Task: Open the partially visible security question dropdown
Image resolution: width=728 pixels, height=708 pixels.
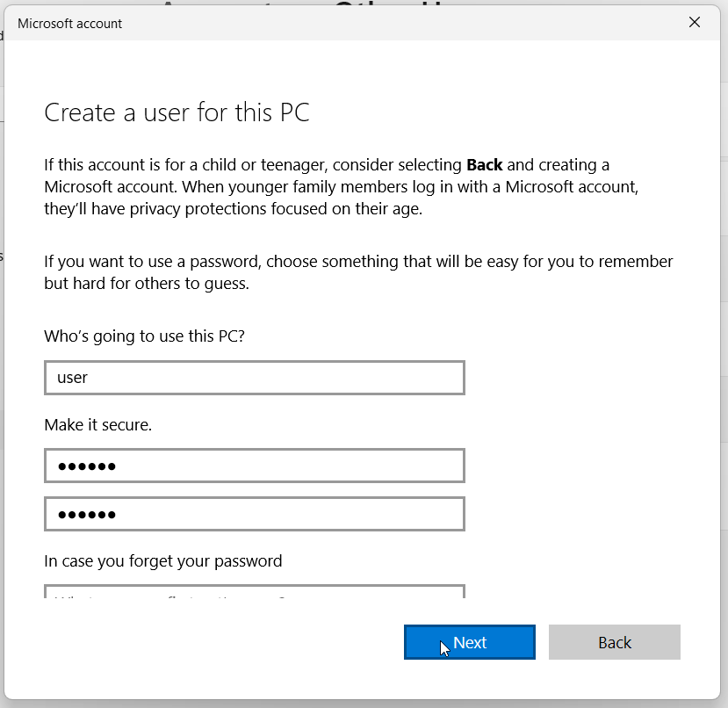Action: point(254,593)
